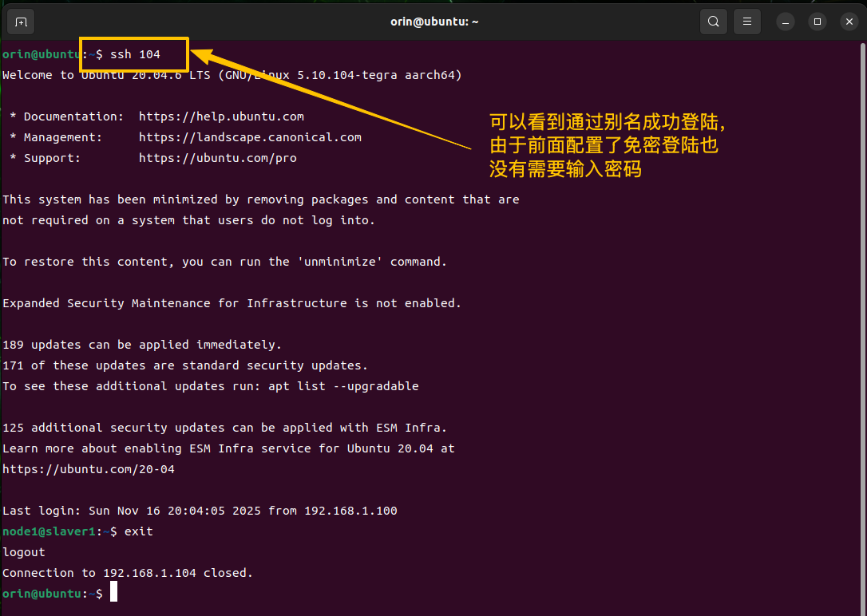Open the hamburger main menu
Screen dimensions: 867x616
(x=747, y=22)
